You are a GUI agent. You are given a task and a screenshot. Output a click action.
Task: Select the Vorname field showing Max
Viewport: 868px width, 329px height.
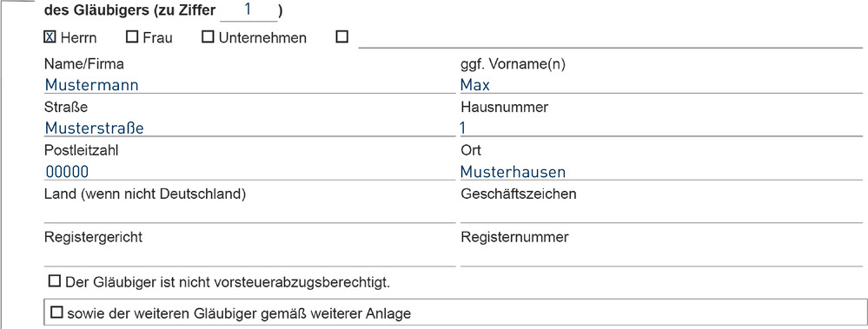pos(661,84)
